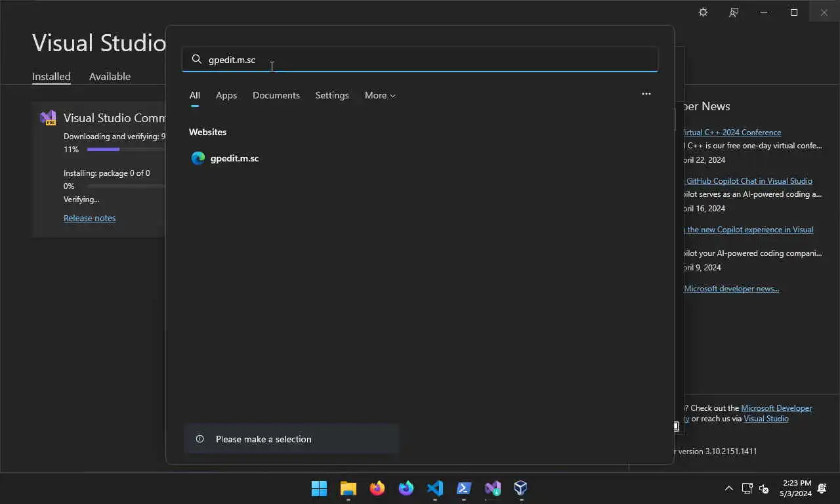840x504 pixels.
Task: Open the three-dot search options menu
Action: tap(646, 94)
